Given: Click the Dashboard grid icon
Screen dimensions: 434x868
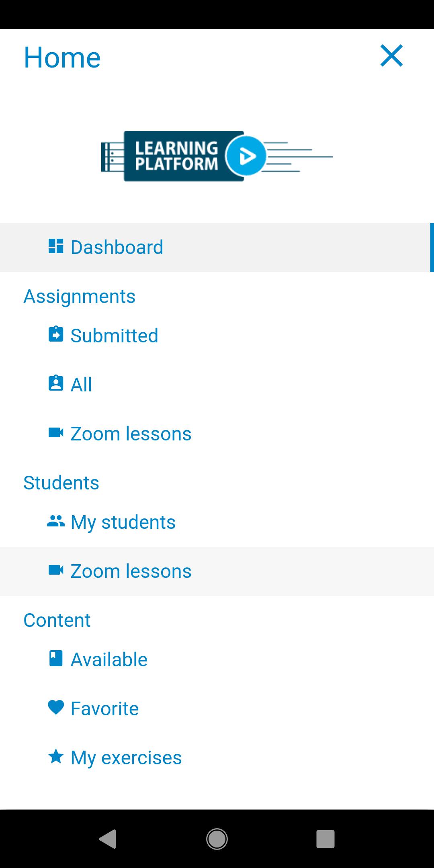Looking at the screenshot, I should pyautogui.click(x=56, y=246).
